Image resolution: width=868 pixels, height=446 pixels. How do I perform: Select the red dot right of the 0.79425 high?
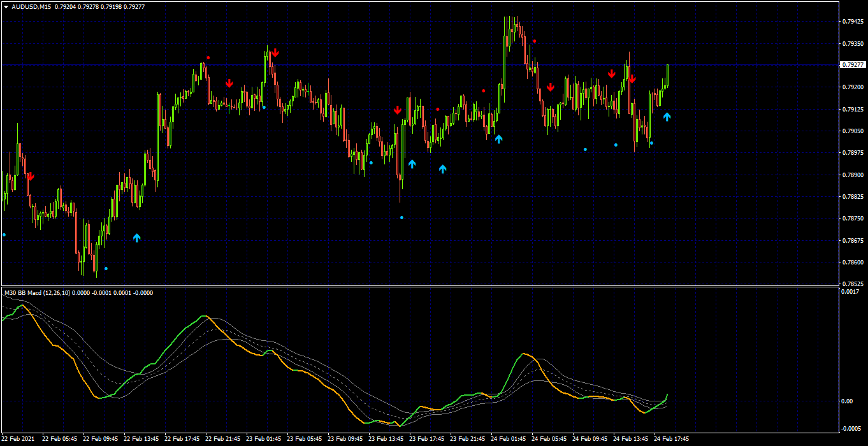pos(535,41)
